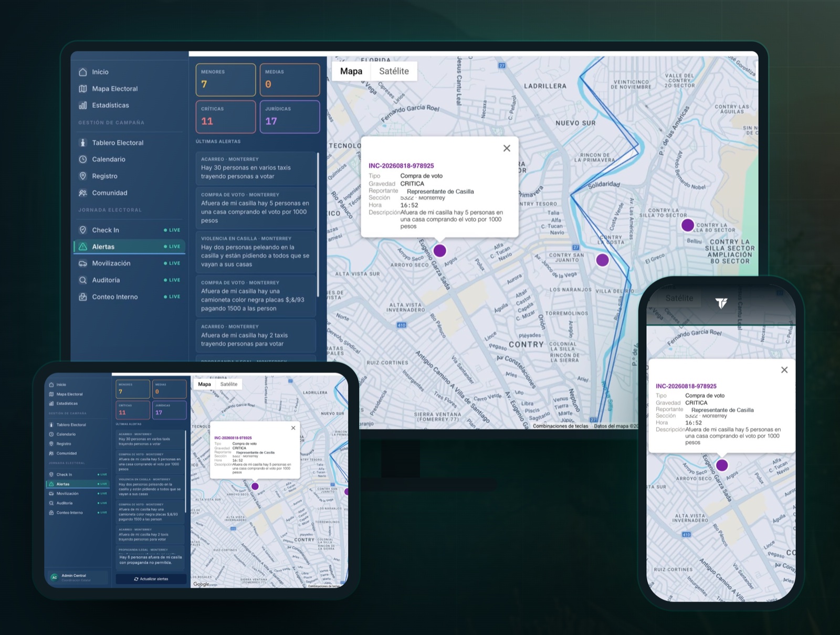Image resolution: width=840 pixels, height=635 pixels.
Task: Open the Medias 0 card on desktop monitor
Action: click(x=290, y=80)
